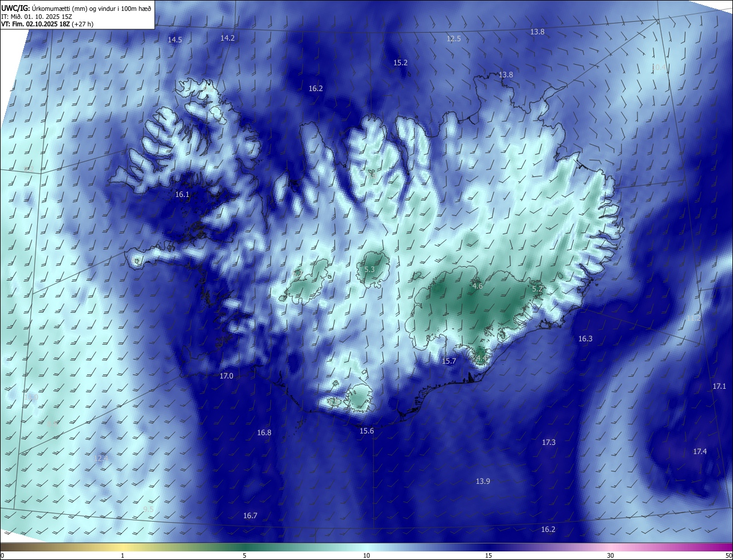
Task: Click the 14.2 value label
Action: coord(227,38)
